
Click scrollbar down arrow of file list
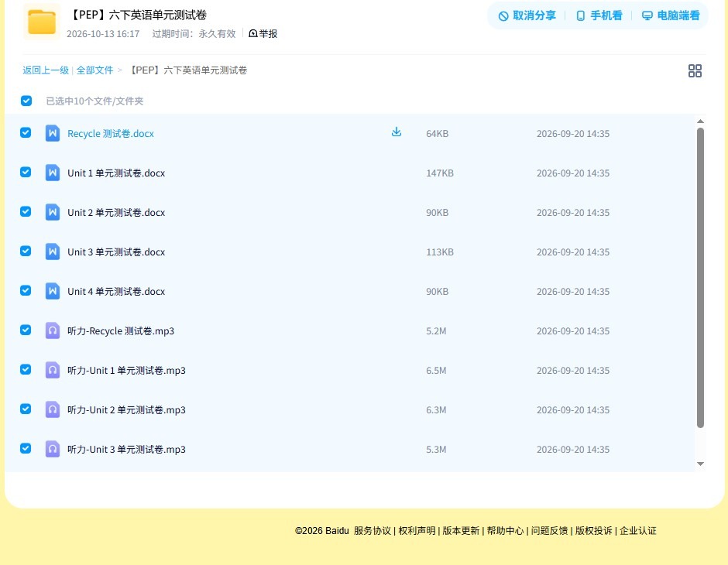[701, 464]
